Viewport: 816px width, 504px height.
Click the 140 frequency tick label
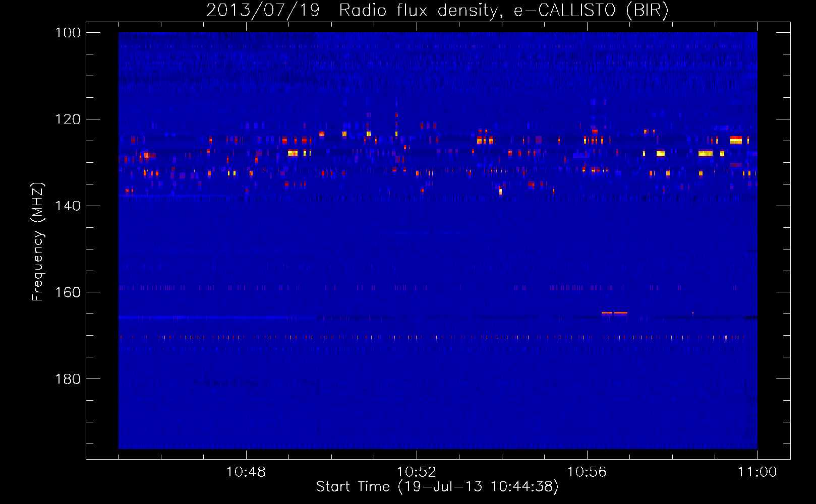pyautogui.click(x=68, y=206)
